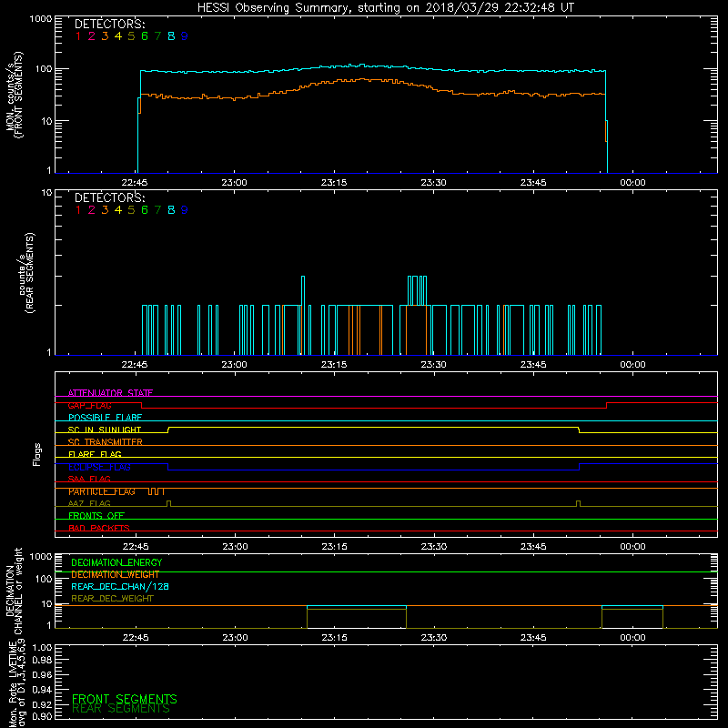The height and width of the screenshot is (728, 728).
Task: Click the 23:15 tick under the front segments plot
Action: click(x=334, y=183)
